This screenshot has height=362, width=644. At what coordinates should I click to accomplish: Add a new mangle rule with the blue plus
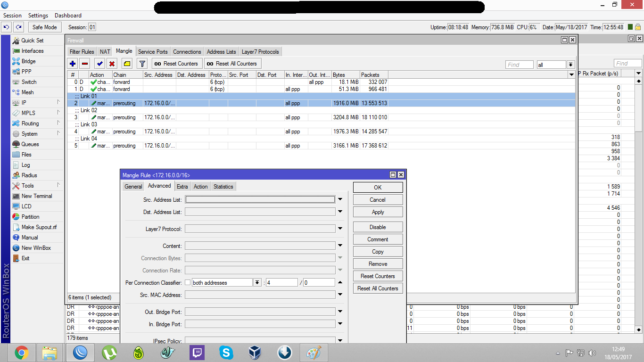coord(73,64)
